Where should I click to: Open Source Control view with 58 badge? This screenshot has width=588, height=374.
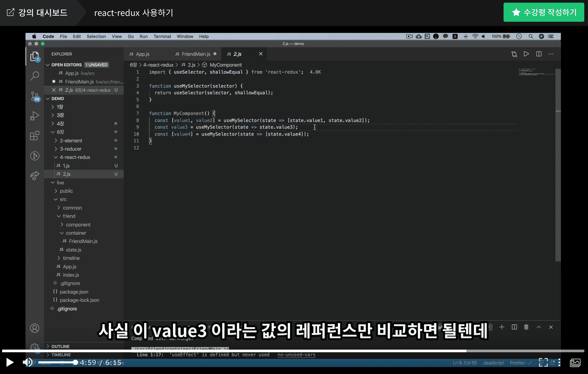[x=35, y=96]
